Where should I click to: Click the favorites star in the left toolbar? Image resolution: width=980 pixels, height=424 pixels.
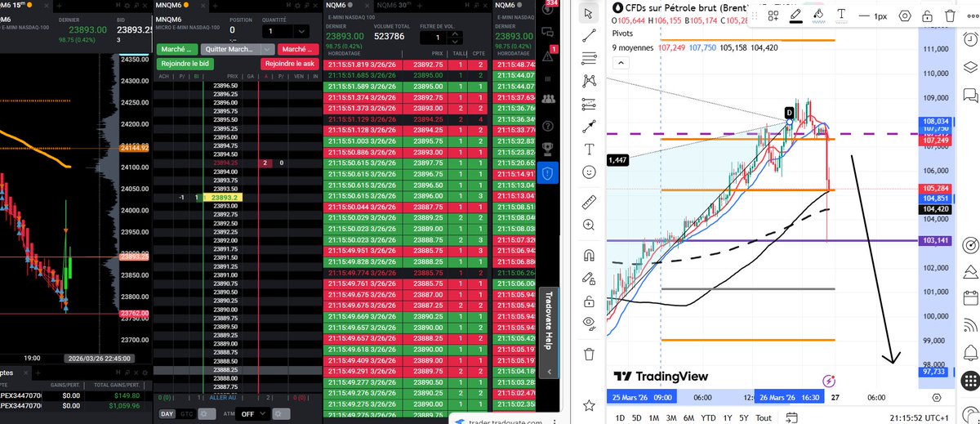pos(589,405)
